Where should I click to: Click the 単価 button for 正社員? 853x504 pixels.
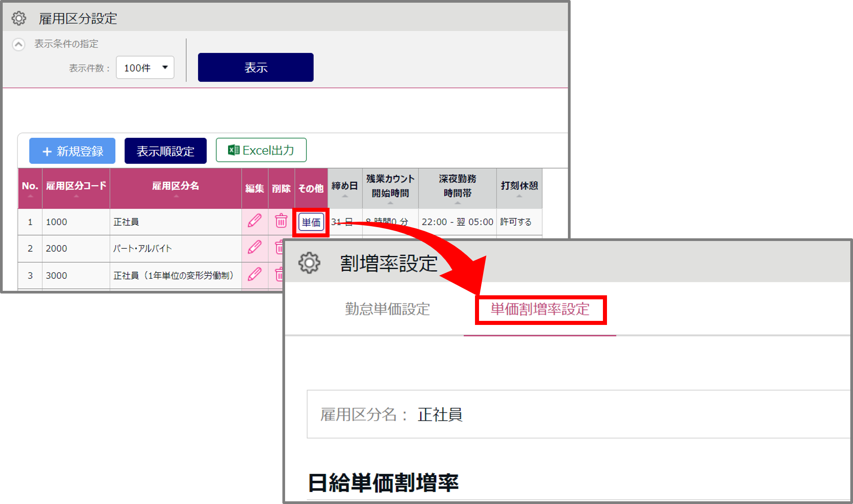(311, 222)
